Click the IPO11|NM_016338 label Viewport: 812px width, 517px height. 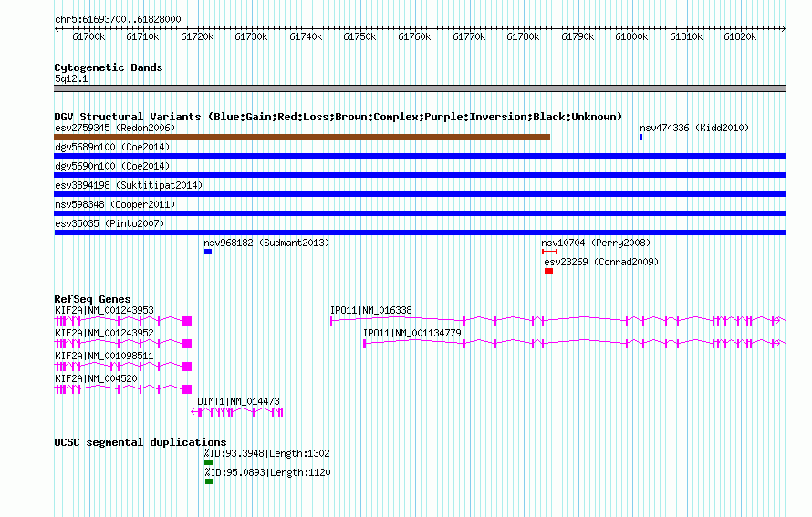370,311
